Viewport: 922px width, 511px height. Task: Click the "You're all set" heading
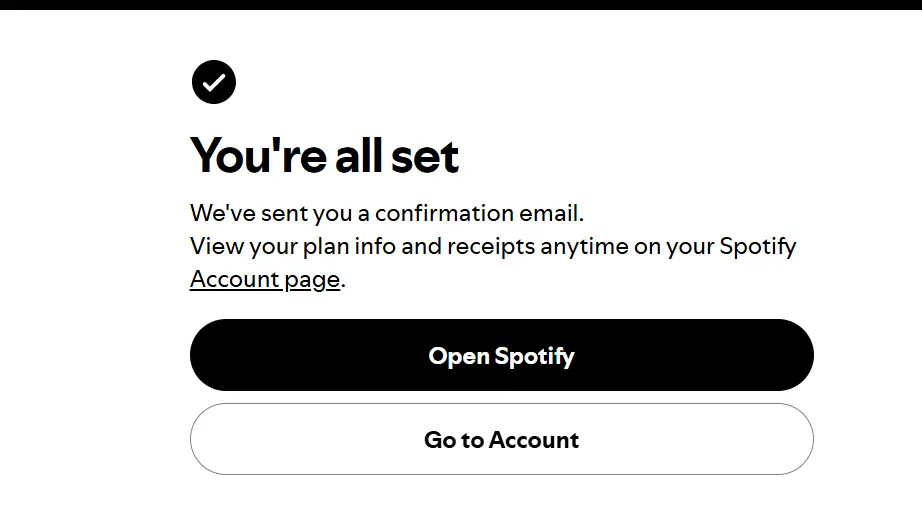tap(324, 156)
